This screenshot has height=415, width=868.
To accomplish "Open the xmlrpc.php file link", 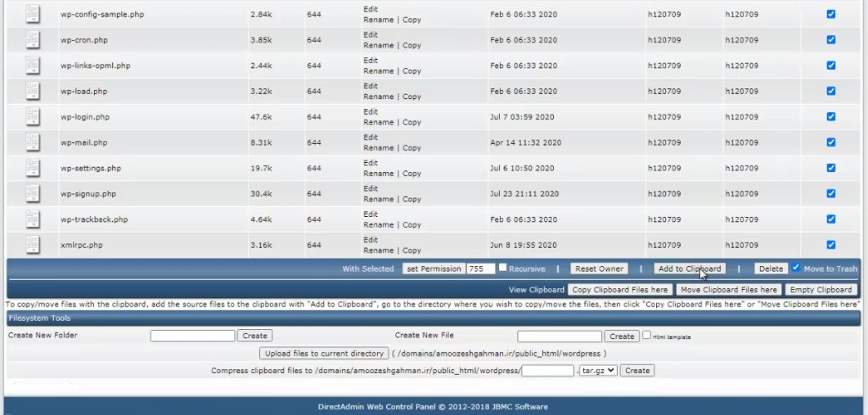I will [81, 245].
